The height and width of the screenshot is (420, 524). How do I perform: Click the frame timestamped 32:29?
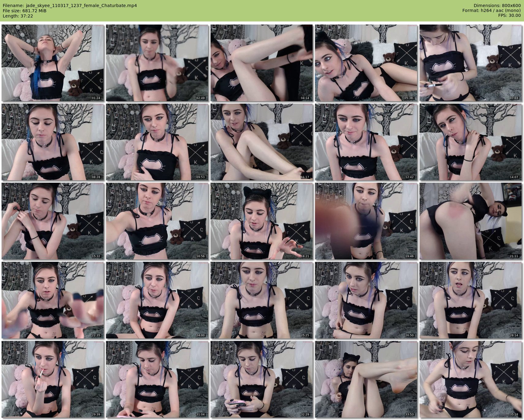262,379
